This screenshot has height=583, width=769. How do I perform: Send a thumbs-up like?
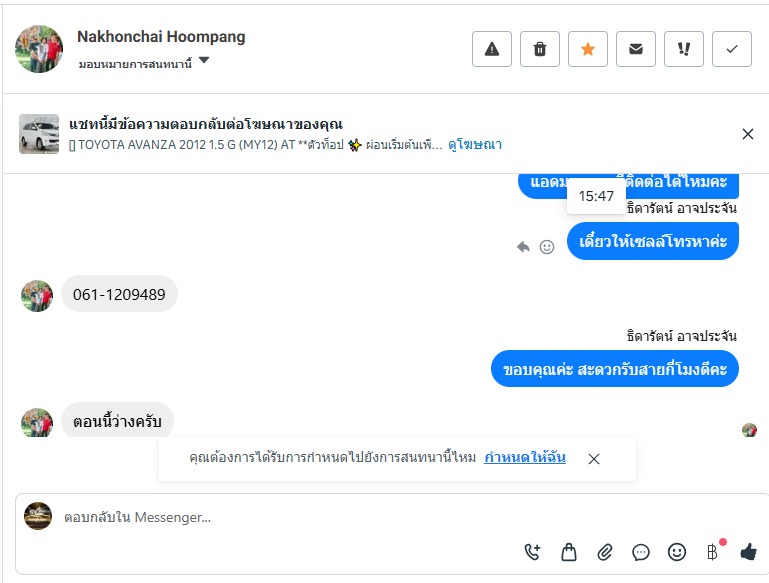pos(748,551)
